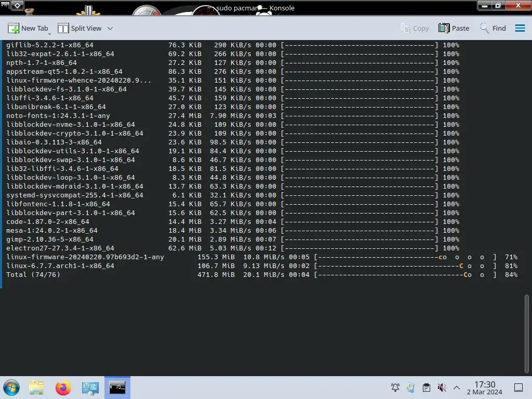Minimize the Konsole window
The height and width of the screenshot is (399, 532).
click(x=485, y=5)
